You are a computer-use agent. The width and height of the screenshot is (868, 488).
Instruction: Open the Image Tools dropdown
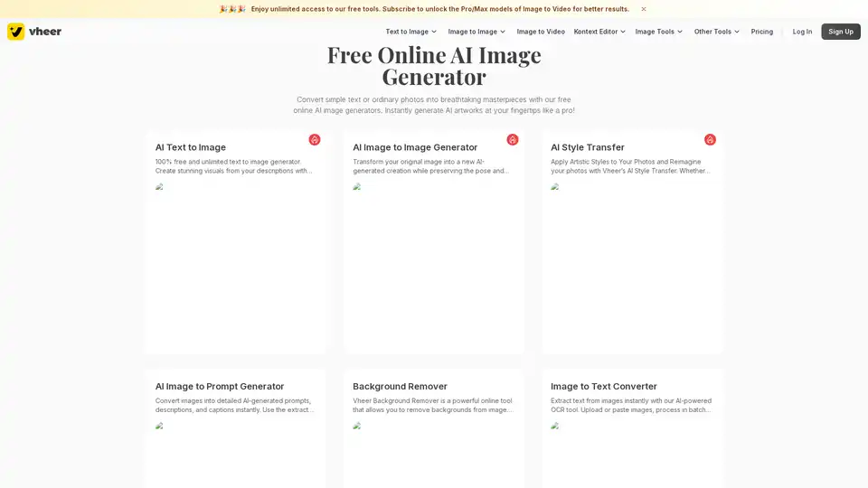(658, 32)
